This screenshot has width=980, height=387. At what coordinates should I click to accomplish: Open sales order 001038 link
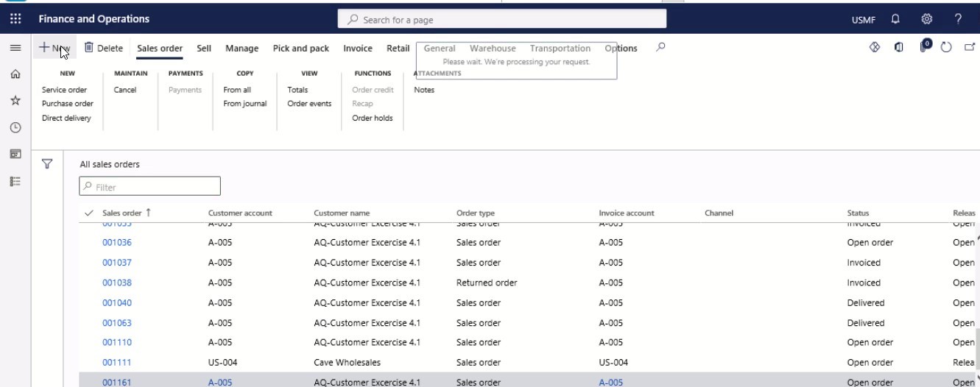click(117, 283)
